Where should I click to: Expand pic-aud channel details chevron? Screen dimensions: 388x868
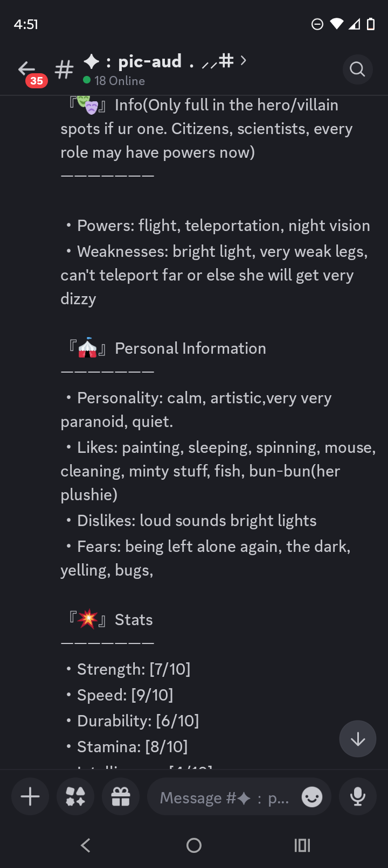coord(244,61)
